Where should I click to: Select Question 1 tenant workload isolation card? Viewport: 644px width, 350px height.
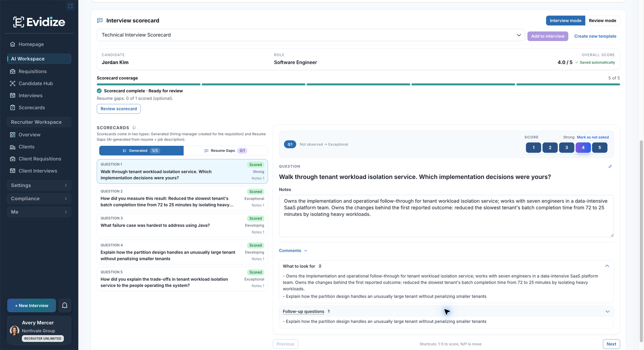[x=182, y=171]
